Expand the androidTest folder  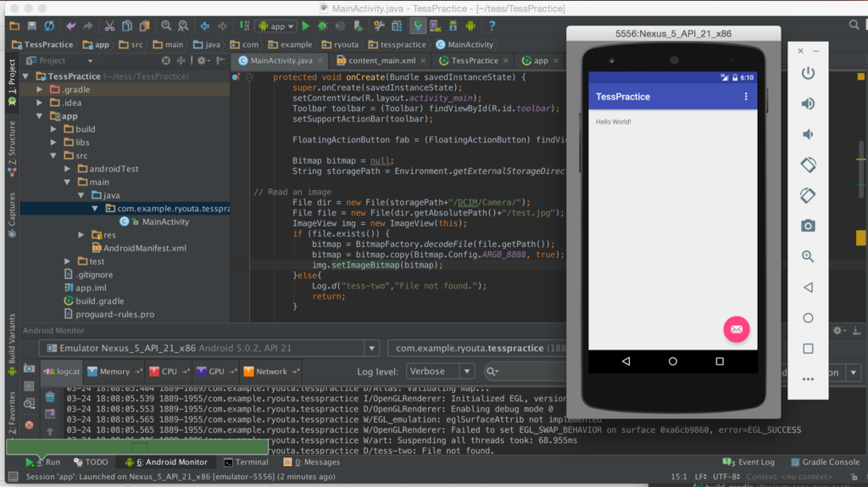point(68,169)
